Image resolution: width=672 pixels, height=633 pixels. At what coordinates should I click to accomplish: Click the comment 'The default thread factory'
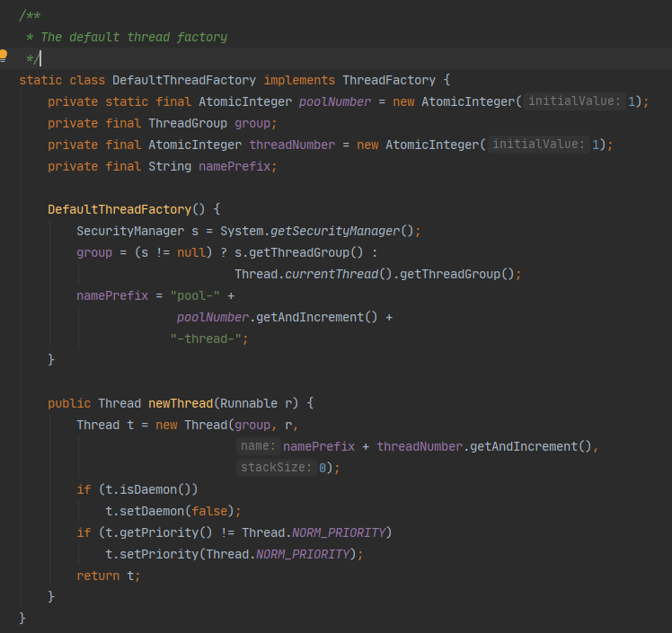[134, 37]
